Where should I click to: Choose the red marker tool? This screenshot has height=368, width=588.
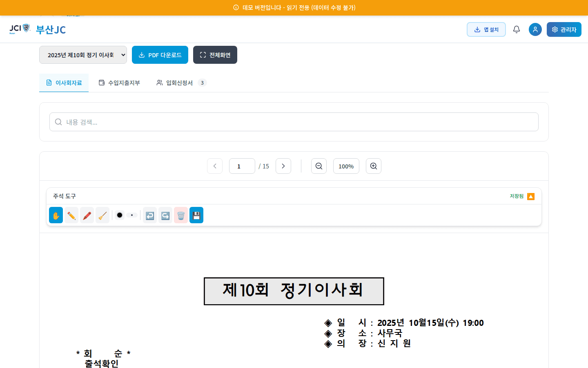[87, 215]
